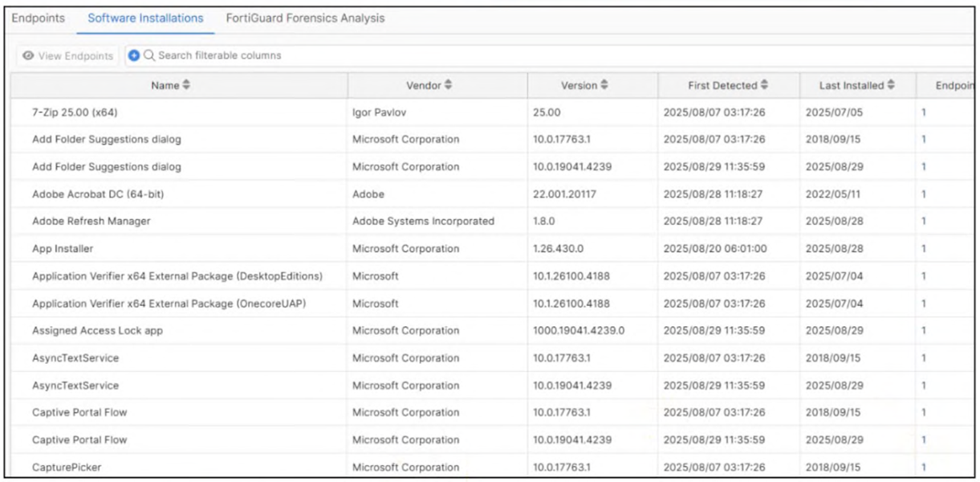This screenshot has width=980, height=482.
Task: Click the eye icon in View Endpoints
Action: click(28, 56)
